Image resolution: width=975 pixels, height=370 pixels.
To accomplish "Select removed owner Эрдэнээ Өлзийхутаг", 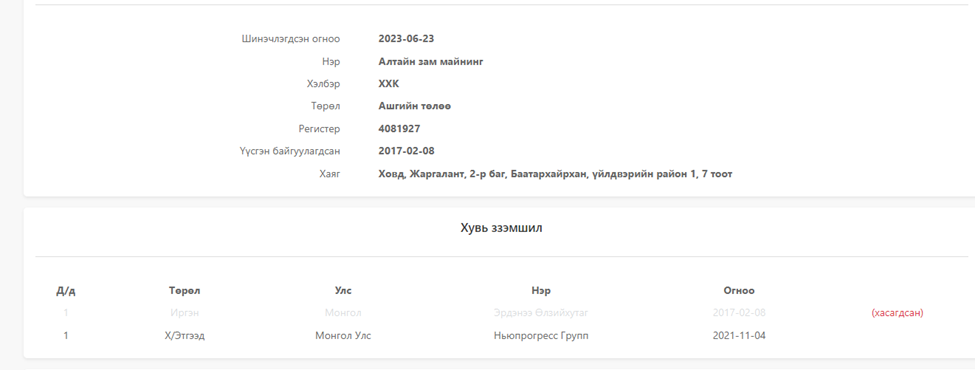I will click(x=541, y=313).
